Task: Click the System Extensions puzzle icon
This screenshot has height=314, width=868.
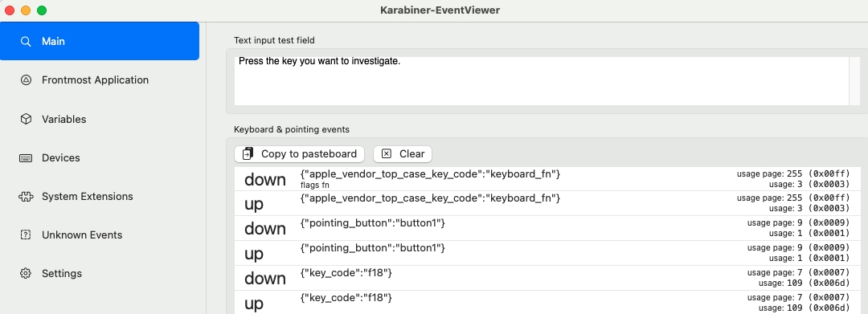Action: click(26, 196)
